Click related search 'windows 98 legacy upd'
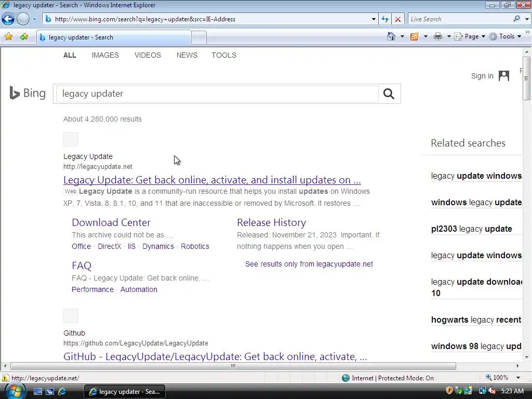Image resolution: width=532 pixels, height=399 pixels. 476,346
